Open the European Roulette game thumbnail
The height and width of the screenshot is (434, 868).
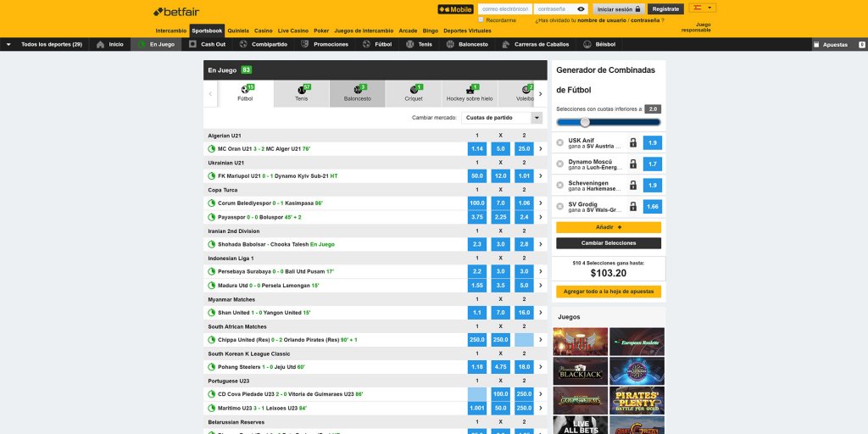click(637, 342)
